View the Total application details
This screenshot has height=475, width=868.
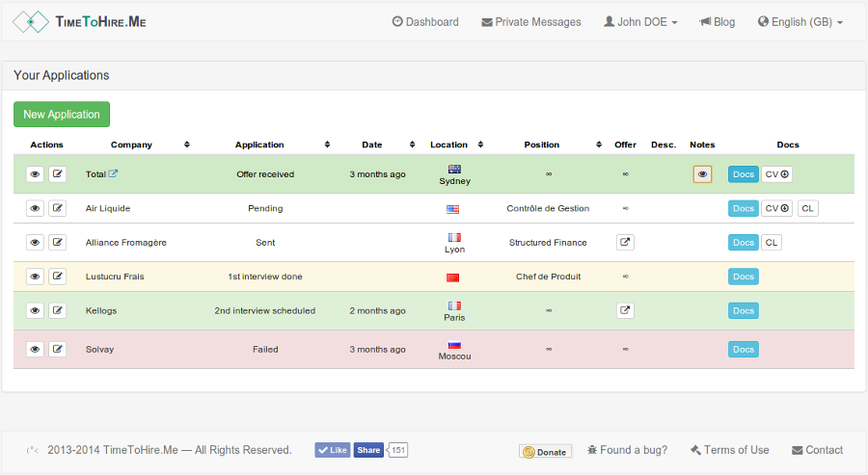[35, 174]
